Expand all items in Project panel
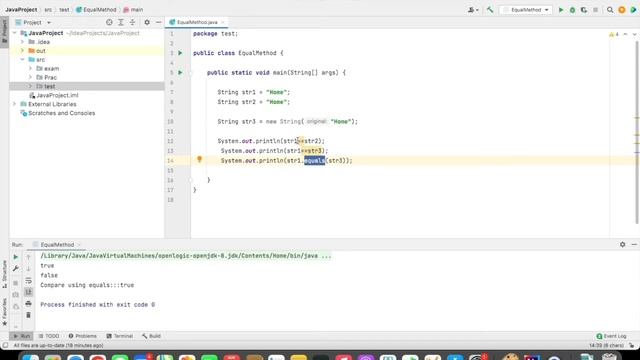 [121, 22]
